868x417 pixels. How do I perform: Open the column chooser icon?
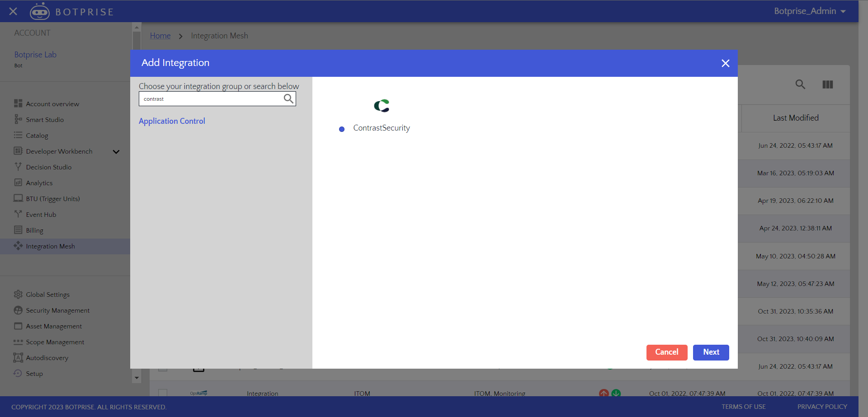pyautogui.click(x=828, y=84)
